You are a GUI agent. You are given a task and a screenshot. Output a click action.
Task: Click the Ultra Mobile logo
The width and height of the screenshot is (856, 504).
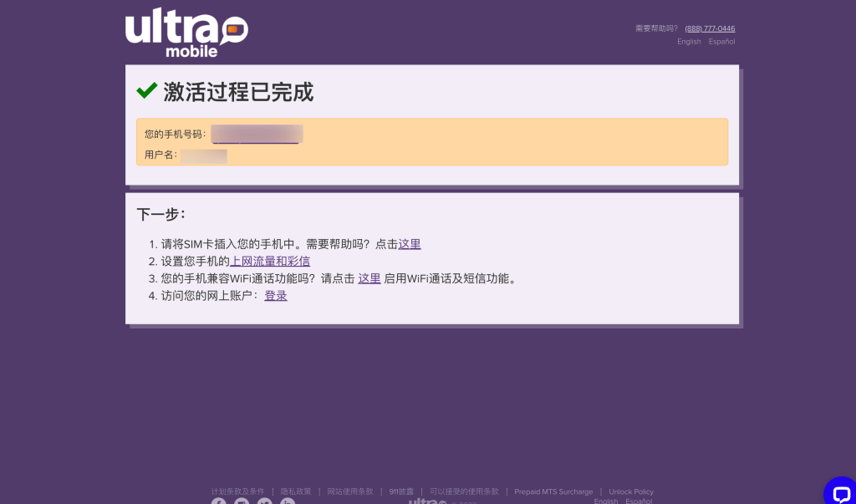pyautogui.click(x=186, y=33)
